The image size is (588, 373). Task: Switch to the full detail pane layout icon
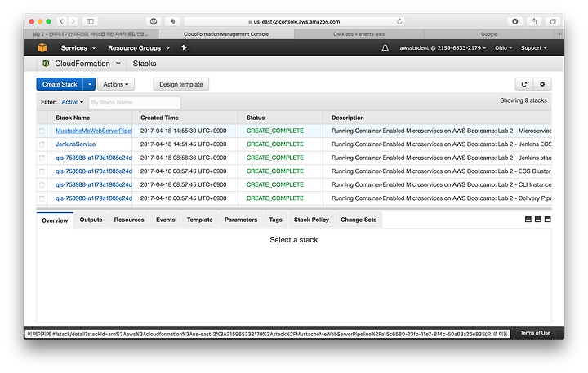[x=547, y=220]
